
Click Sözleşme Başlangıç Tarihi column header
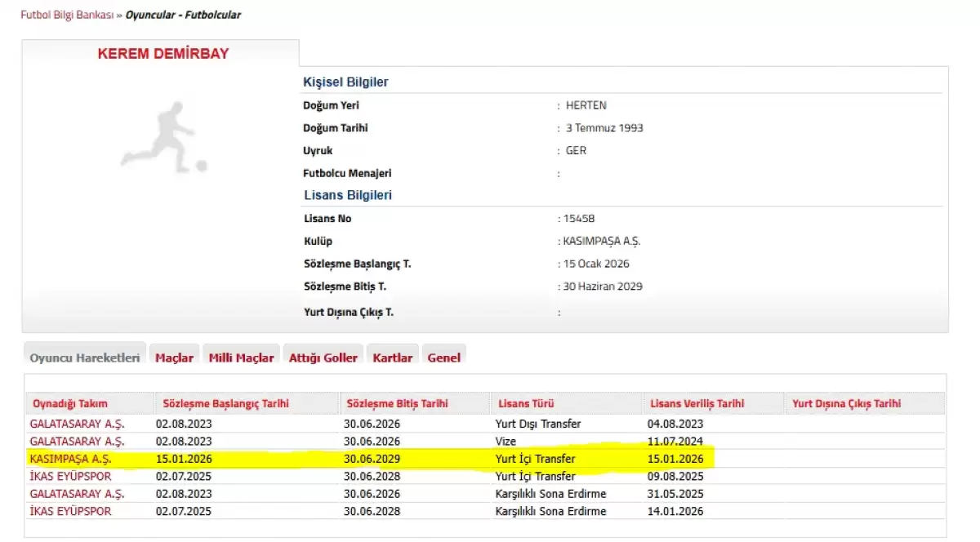pos(225,403)
